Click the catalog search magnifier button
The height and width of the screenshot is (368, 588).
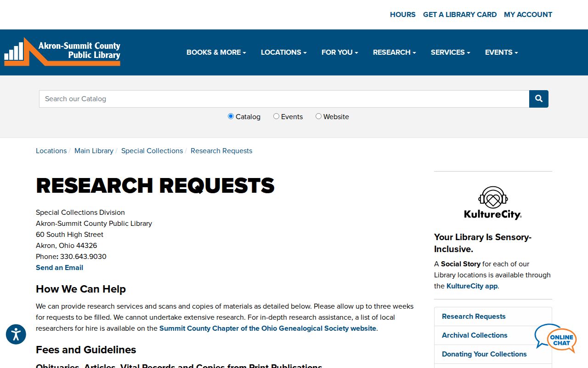pyautogui.click(x=539, y=99)
